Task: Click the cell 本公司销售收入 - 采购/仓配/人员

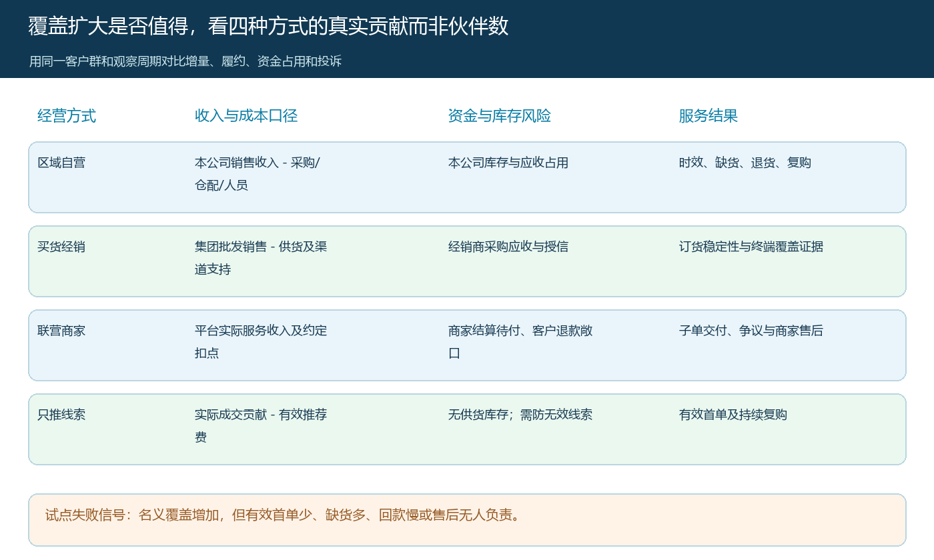Action: [258, 174]
